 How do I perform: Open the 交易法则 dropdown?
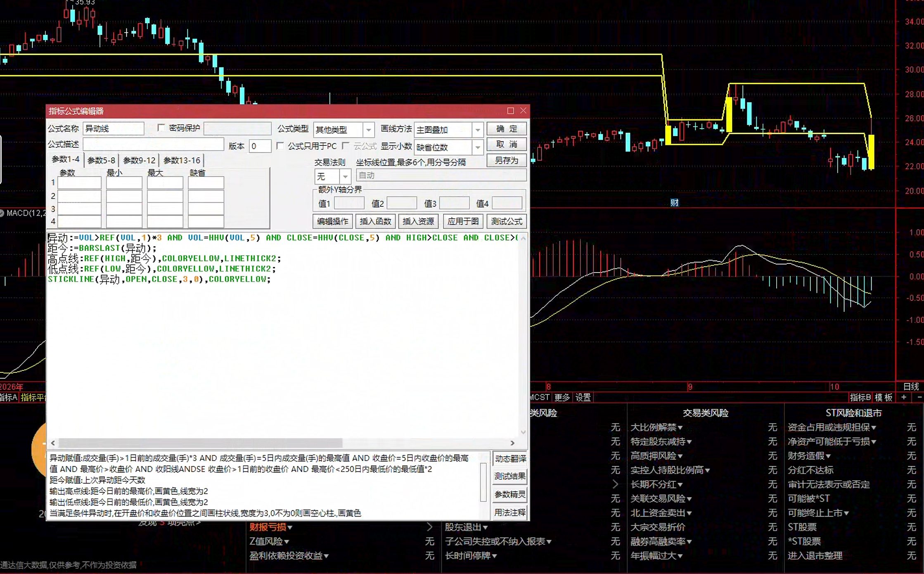[x=345, y=176]
